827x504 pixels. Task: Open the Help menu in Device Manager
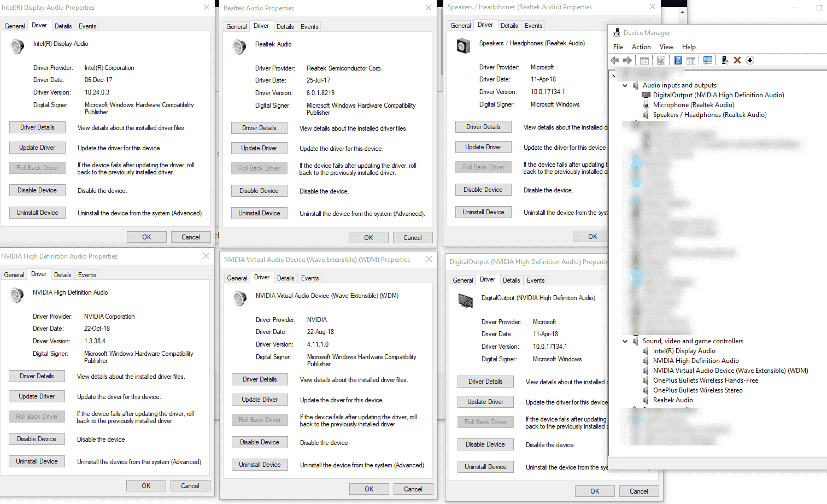[689, 47]
